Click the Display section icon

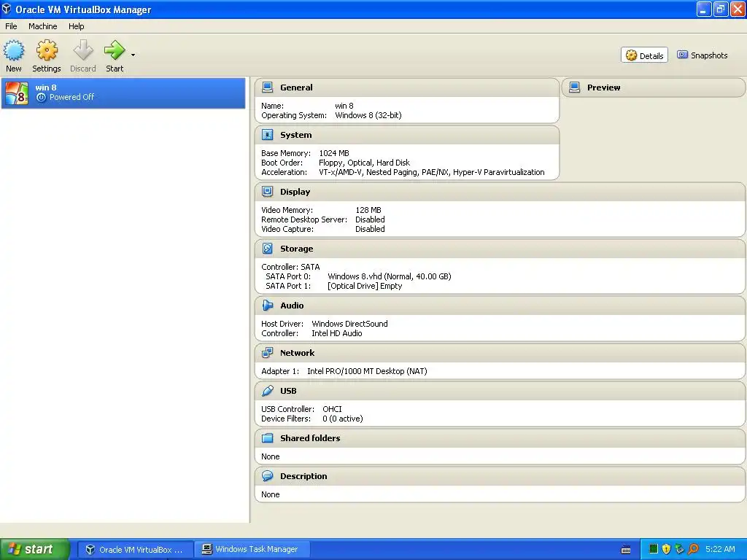point(267,192)
